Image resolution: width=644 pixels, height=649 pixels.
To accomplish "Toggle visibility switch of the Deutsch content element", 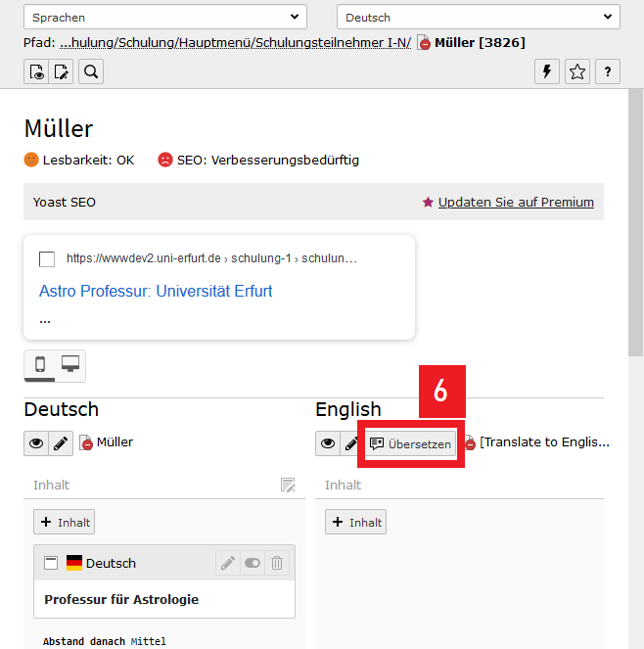I will tap(253, 563).
